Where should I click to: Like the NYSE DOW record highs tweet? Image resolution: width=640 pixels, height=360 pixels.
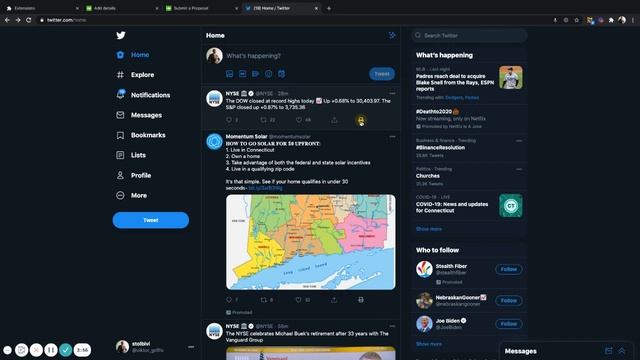pyautogui.click(x=299, y=120)
